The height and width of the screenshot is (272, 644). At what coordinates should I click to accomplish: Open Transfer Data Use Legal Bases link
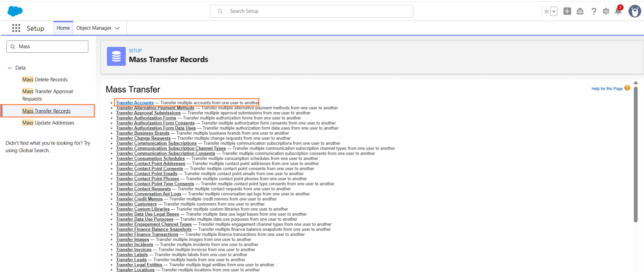click(x=147, y=214)
